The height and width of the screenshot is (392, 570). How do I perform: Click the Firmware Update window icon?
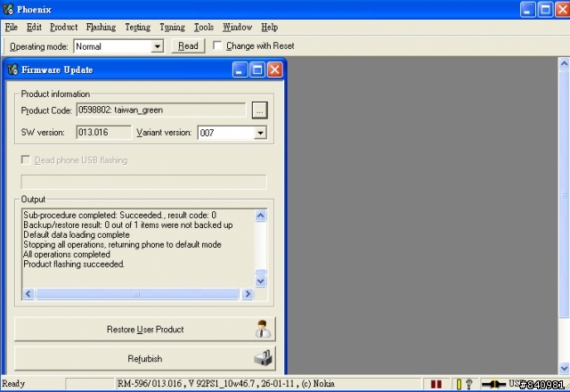point(12,69)
